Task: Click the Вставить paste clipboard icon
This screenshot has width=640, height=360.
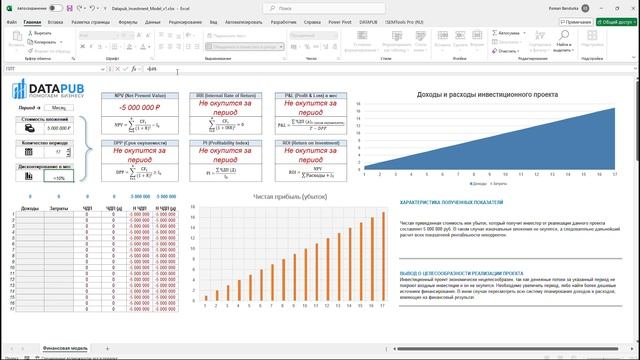Action: 16,36
